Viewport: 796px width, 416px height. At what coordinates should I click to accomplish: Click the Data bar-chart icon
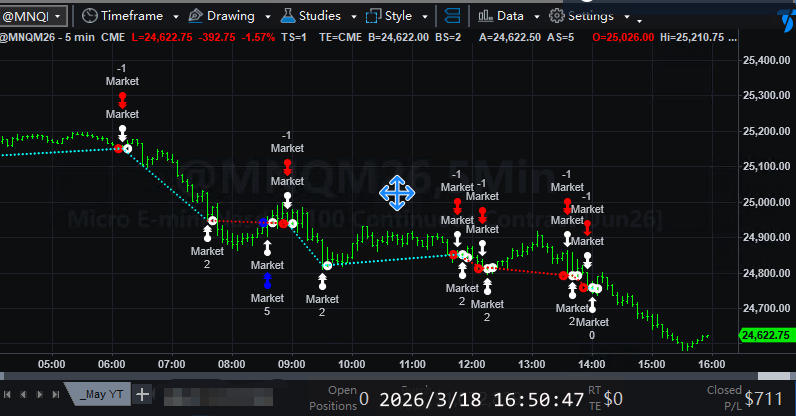485,16
